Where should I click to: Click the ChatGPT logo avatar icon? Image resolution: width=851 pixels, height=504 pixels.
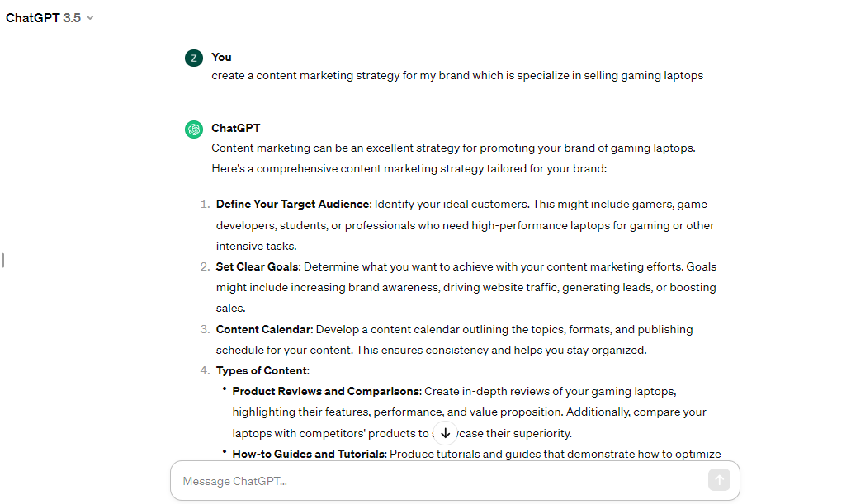[x=194, y=130]
